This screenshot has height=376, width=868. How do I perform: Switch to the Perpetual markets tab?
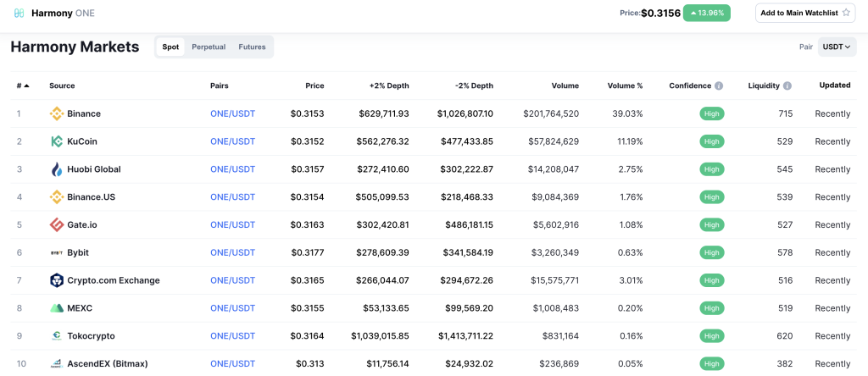click(x=209, y=47)
